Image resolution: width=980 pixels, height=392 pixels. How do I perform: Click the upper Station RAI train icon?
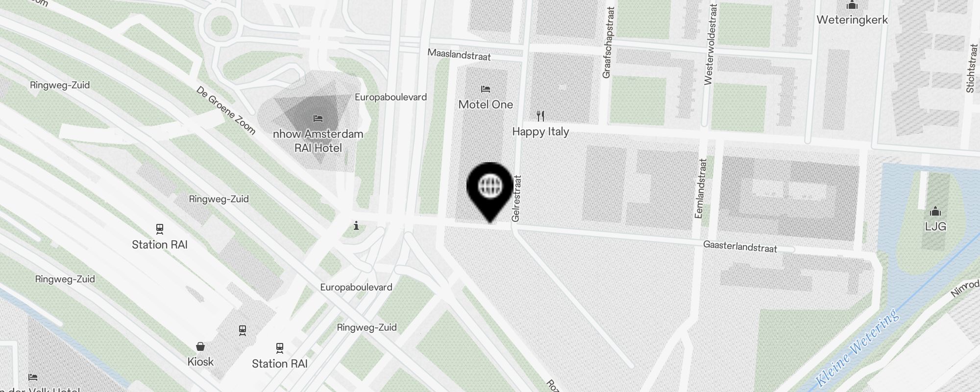click(x=159, y=229)
